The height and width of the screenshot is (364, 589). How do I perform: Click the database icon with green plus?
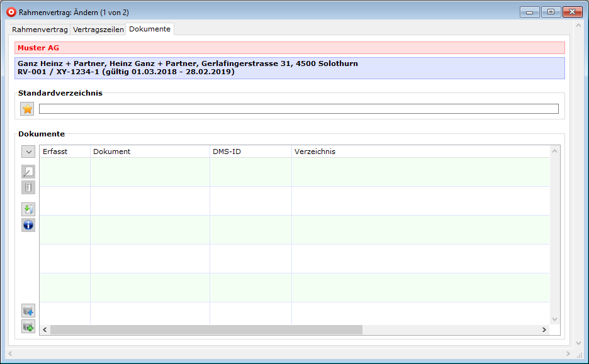tap(28, 326)
